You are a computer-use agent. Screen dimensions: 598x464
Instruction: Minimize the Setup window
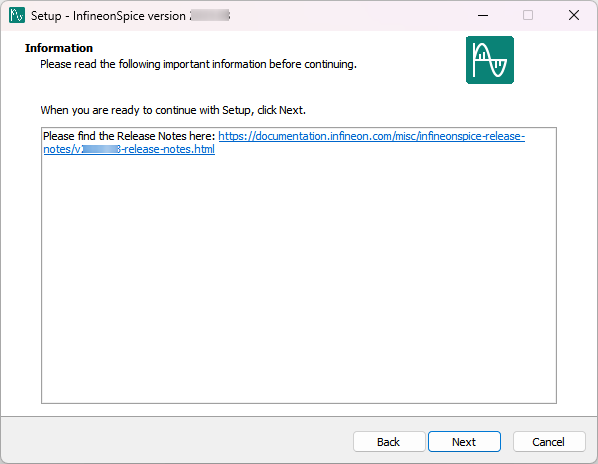click(483, 15)
